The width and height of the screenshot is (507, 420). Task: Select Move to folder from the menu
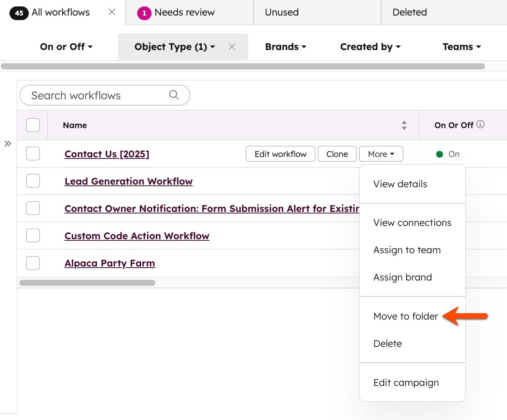[x=405, y=316]
